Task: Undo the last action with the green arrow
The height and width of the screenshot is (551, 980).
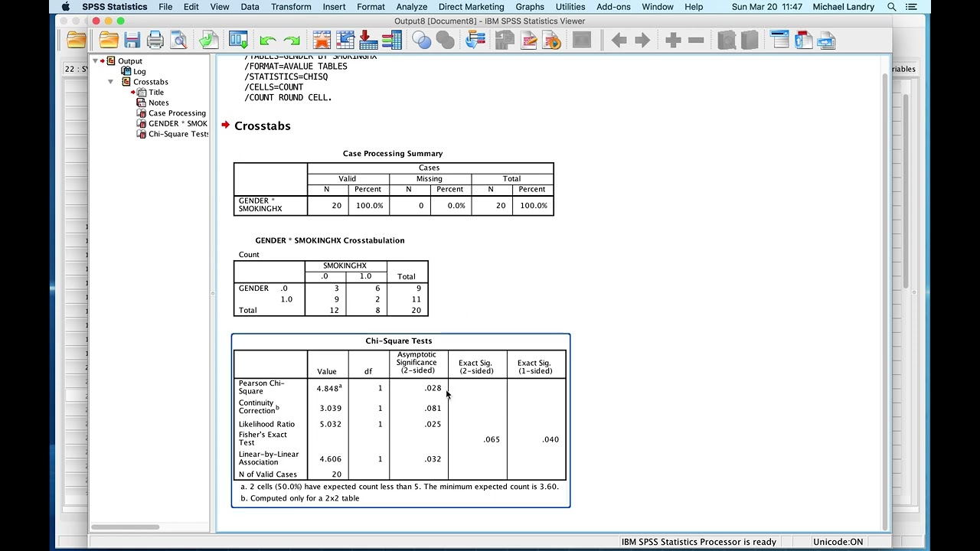Action: [x=267, y=41]
